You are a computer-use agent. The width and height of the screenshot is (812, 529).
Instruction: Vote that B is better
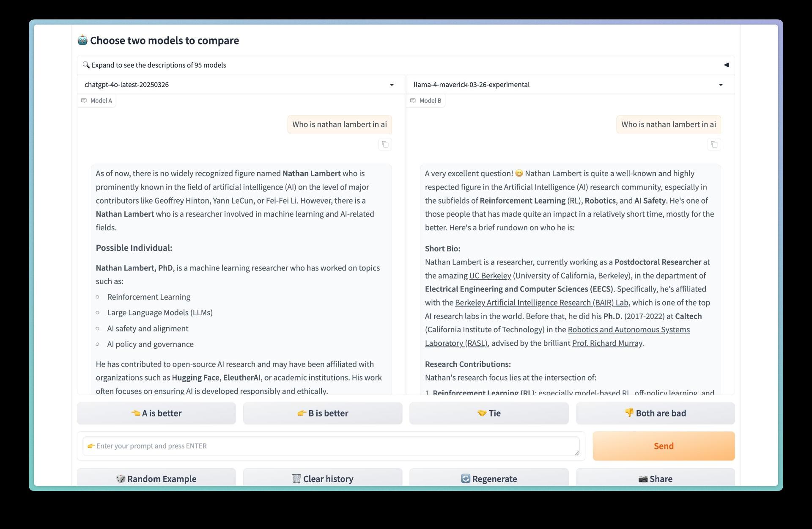(x=323, y=413)
